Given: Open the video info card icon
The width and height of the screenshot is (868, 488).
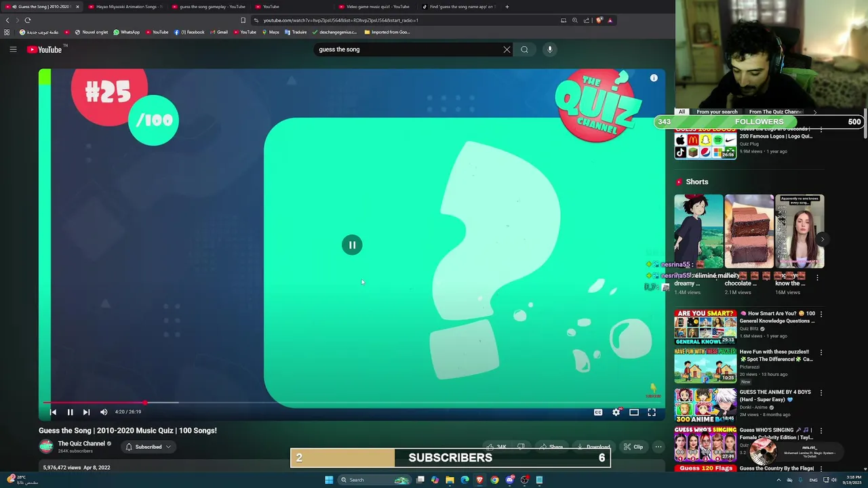Looking at the screenshot, I should 654,78.
